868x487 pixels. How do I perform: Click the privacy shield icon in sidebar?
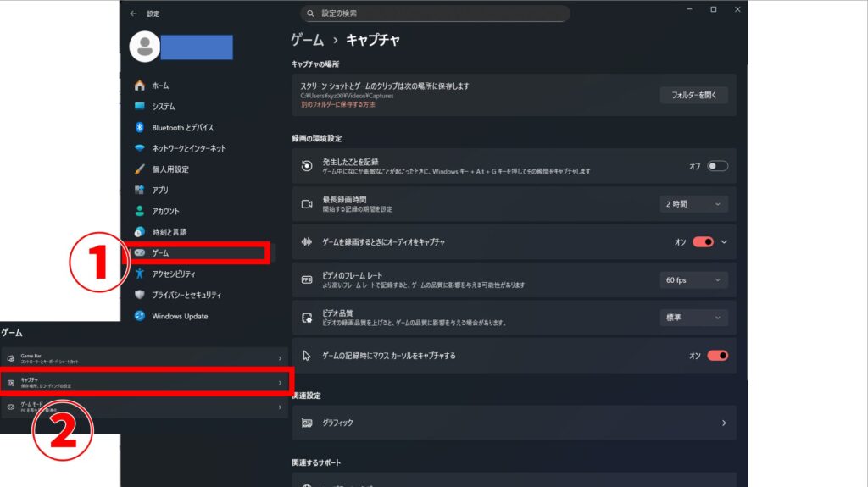(140, 295)
